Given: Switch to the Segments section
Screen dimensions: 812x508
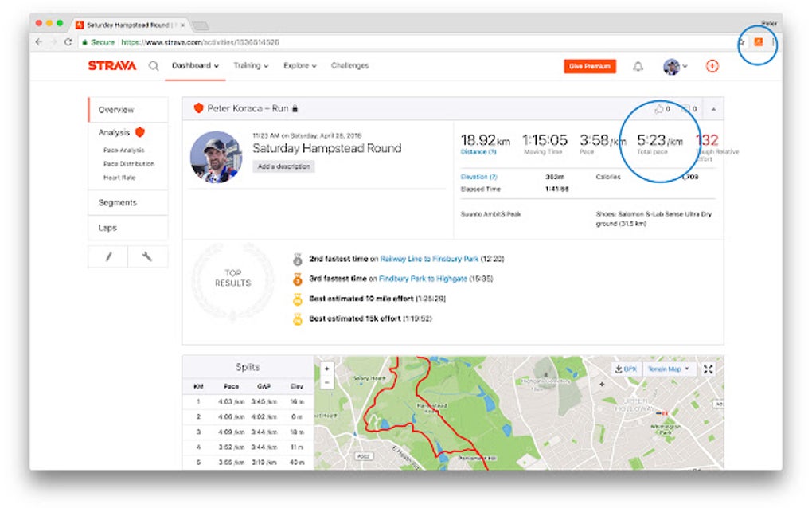Looking at the screenshot, I should 116,202.
